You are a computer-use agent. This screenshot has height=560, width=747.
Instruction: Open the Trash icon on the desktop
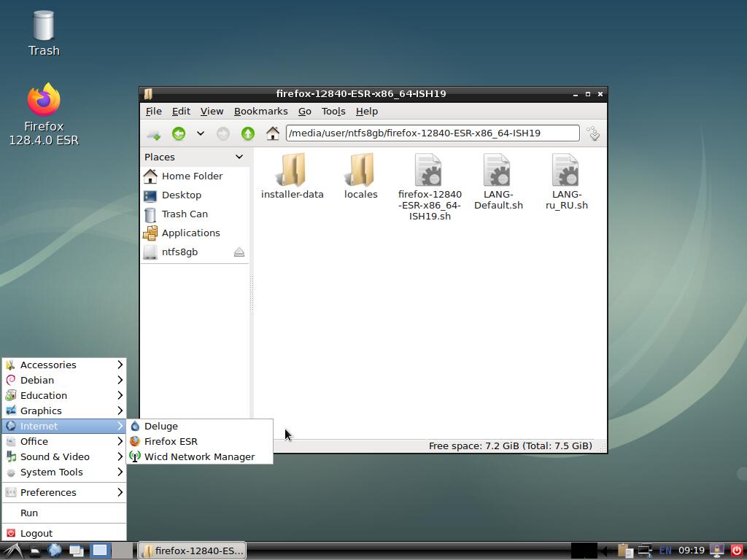(43, 34)
